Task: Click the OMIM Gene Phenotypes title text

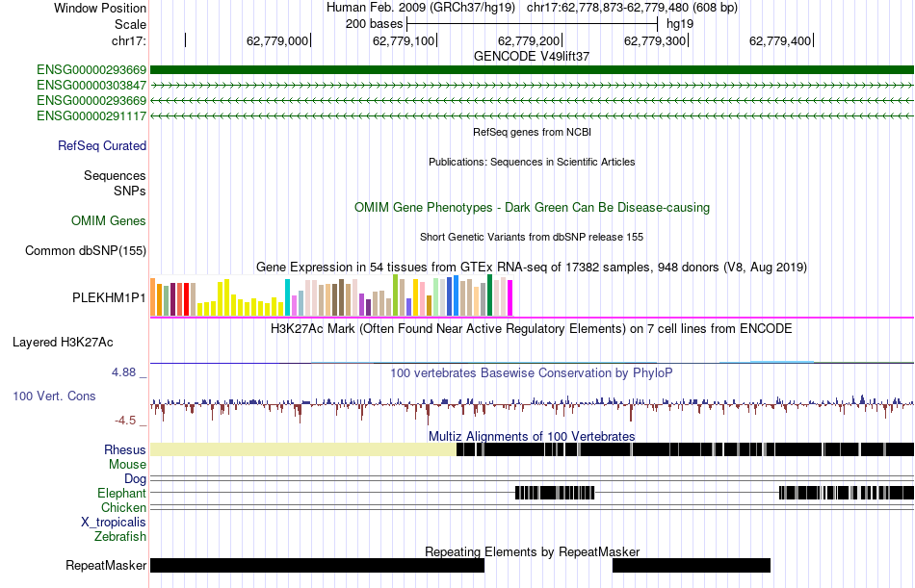Action: [532, 207]
